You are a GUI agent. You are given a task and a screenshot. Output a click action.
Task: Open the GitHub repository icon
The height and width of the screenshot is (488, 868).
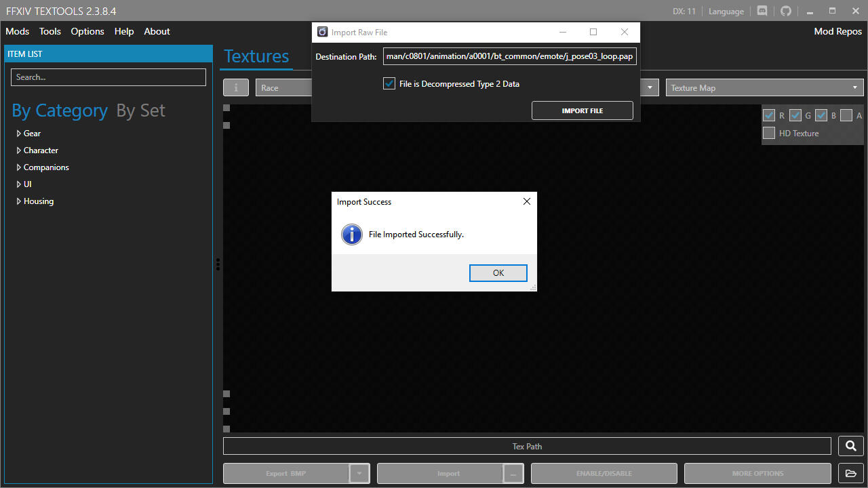click(x=786, y=11)
